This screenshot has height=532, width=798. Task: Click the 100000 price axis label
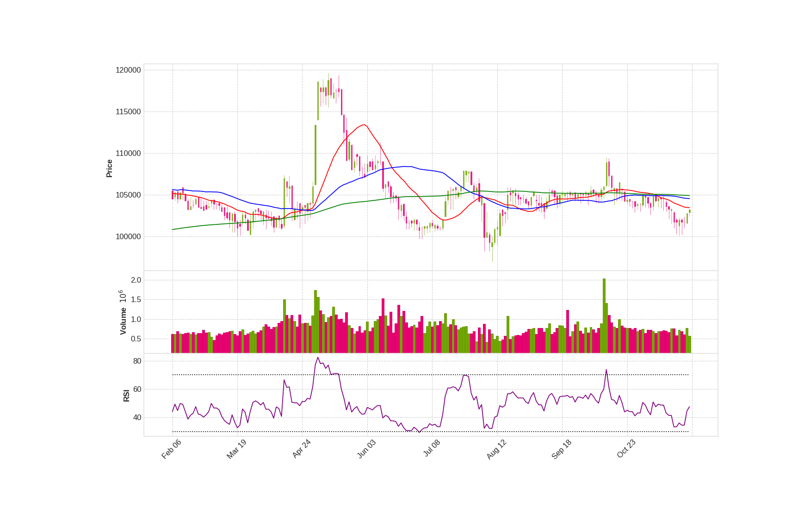click(x=128, y=237)
